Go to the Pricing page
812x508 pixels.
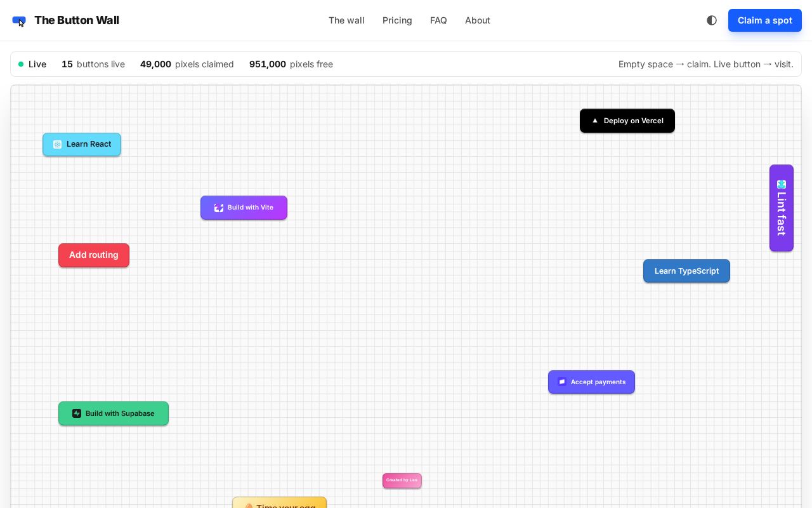click(x=397, y=20)
